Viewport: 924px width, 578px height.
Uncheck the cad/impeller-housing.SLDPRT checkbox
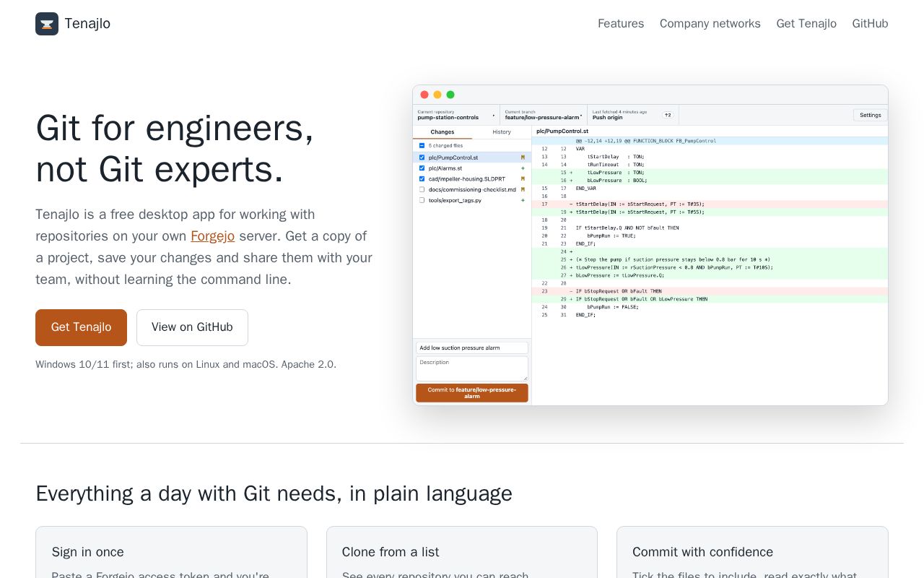pyautogui.click(x=422, y=178)
